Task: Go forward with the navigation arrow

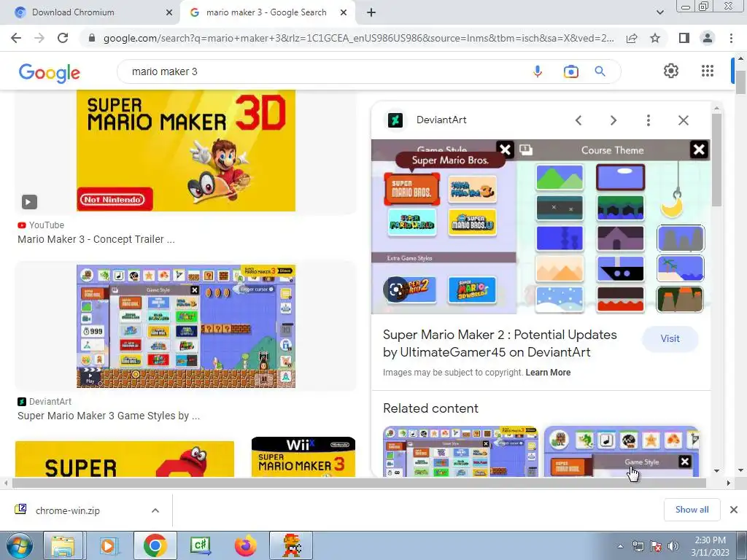Action: (x=39, y=38)
